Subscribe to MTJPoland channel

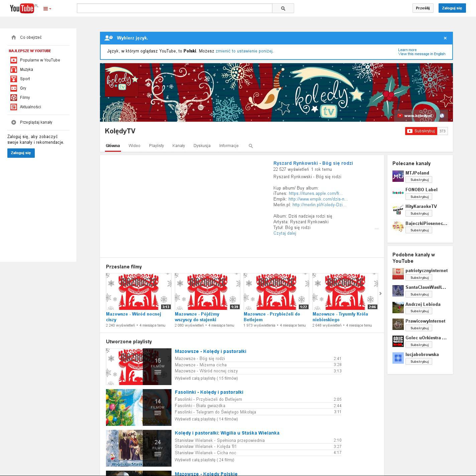click(419, 180)
